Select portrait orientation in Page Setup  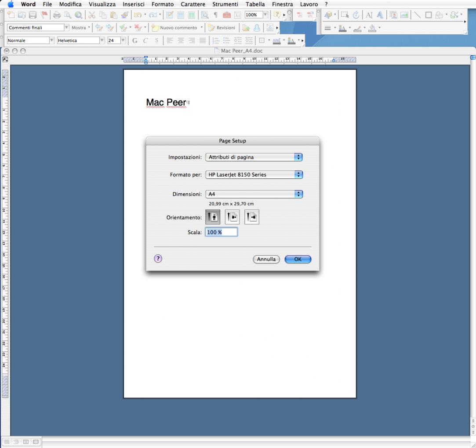[213, 217]
